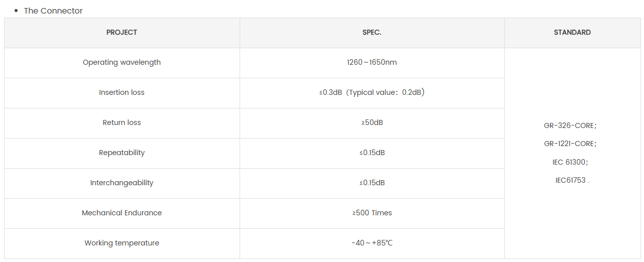Click the 1260~1650nm wavelength value
644x262 pixels.
(x=372, y=62)
